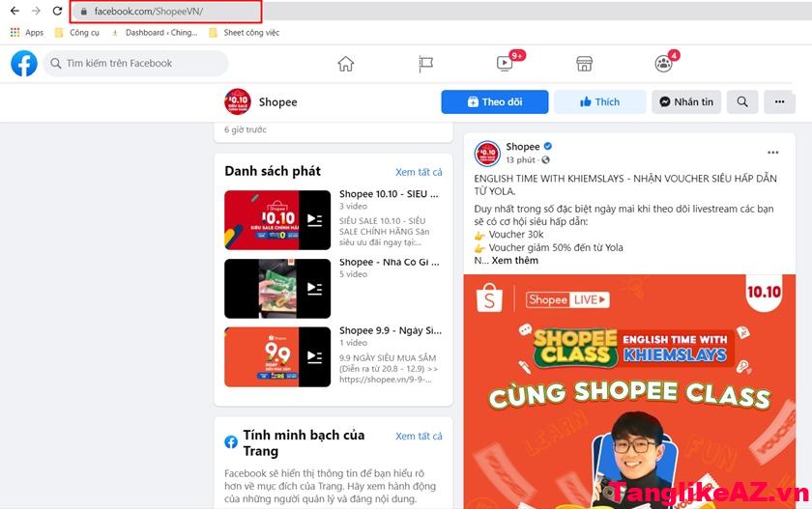812x509 pixels.
Task: Open the three-dot page options menu
Action: pyautogui.click(x=779, y=101)
